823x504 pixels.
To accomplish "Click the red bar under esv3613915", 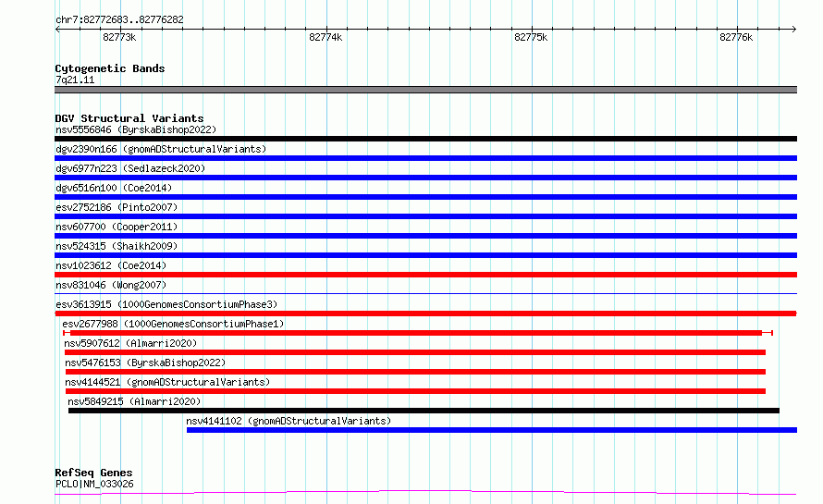I will tap(425, 313).
